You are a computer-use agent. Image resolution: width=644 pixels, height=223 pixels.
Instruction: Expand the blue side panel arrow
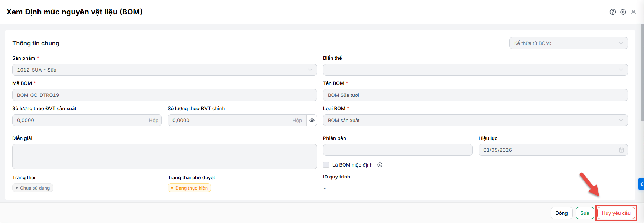click(x=641, y=184)
